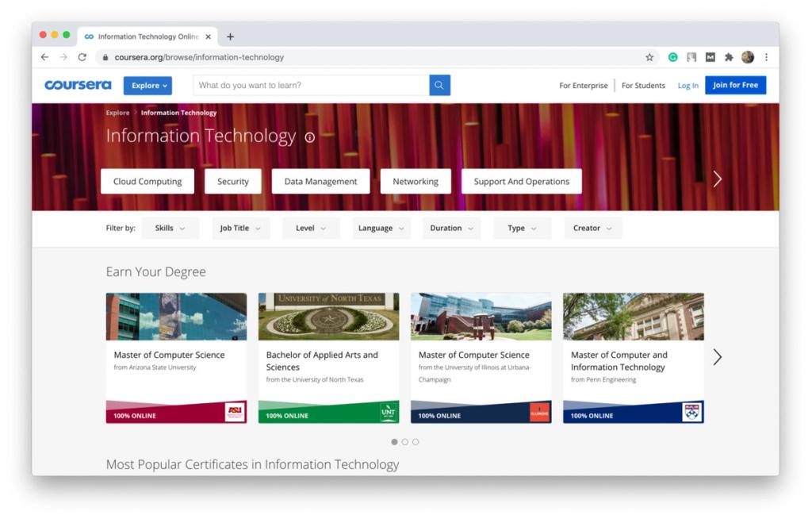
Task: Click right arrow in topic banner
Action: coord(717,179)
